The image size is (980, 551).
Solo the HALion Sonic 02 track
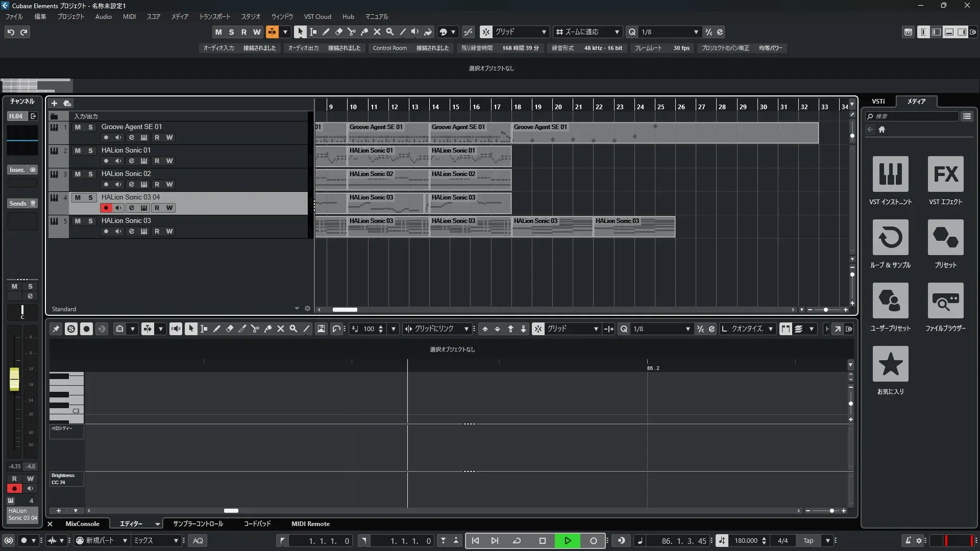(90, 174)
